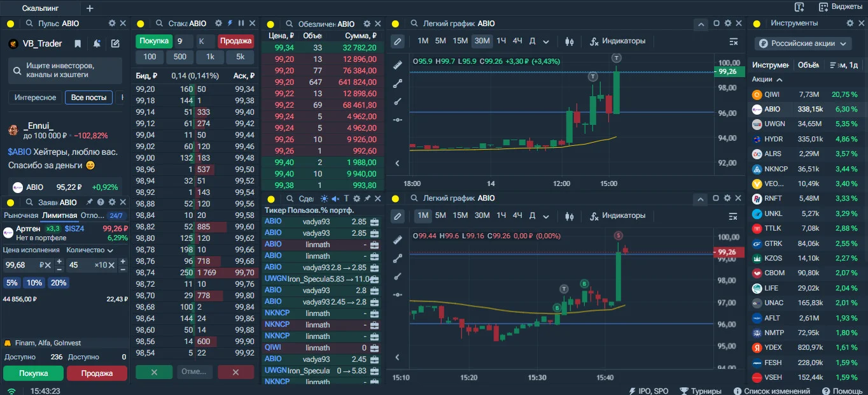Click the Количество field showing 45
Image resolution: width=868 pixels, height=395 pixels.
pos(92,265)
